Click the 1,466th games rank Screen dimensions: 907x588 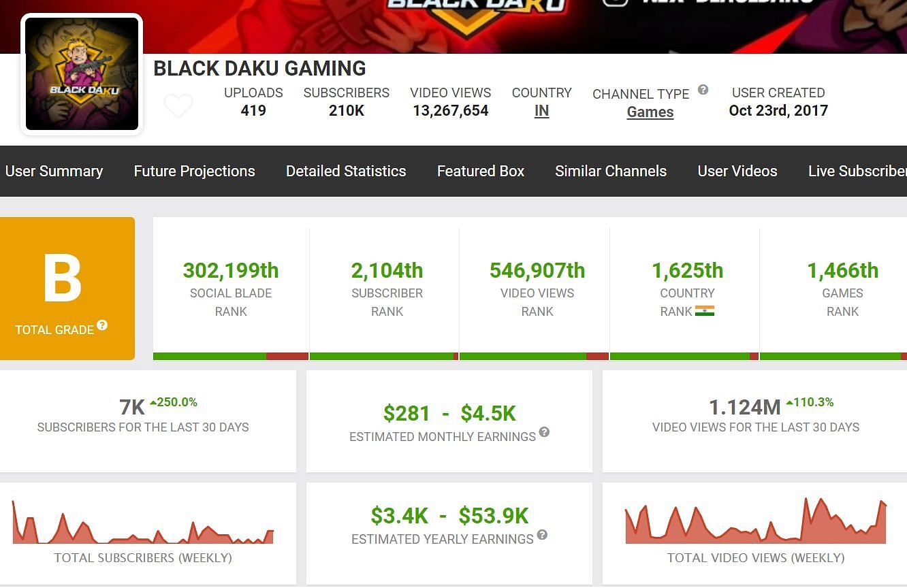pyautogui.click(x=842, y=270)
